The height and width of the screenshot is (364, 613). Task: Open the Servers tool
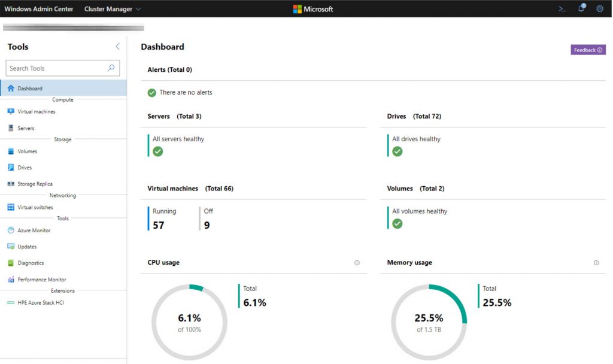(63, 128)
